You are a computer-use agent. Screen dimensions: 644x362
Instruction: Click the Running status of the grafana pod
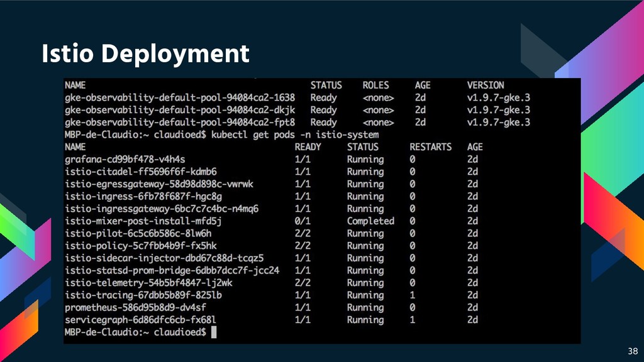coord(365,159)
